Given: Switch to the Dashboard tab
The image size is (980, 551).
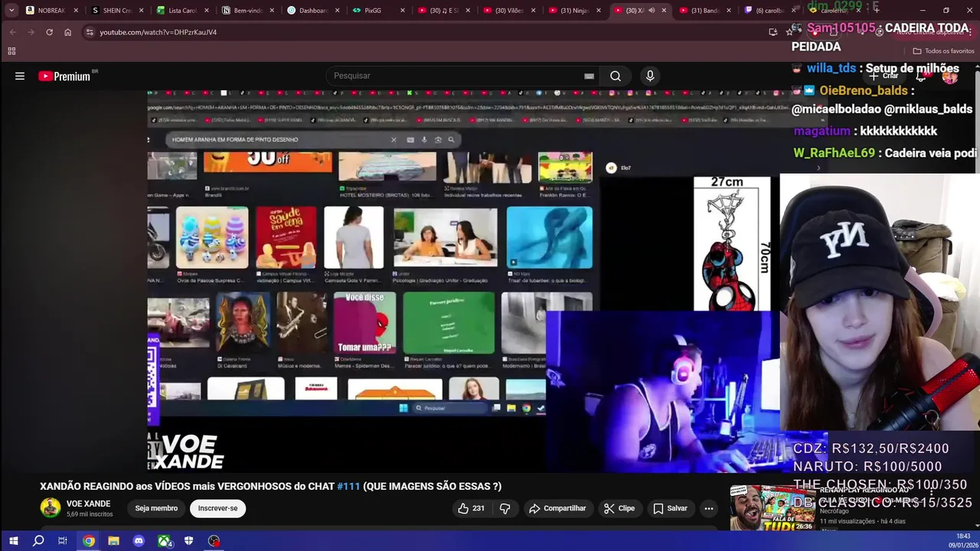Looking at the screenshot, I should click(x=312, y=11).
